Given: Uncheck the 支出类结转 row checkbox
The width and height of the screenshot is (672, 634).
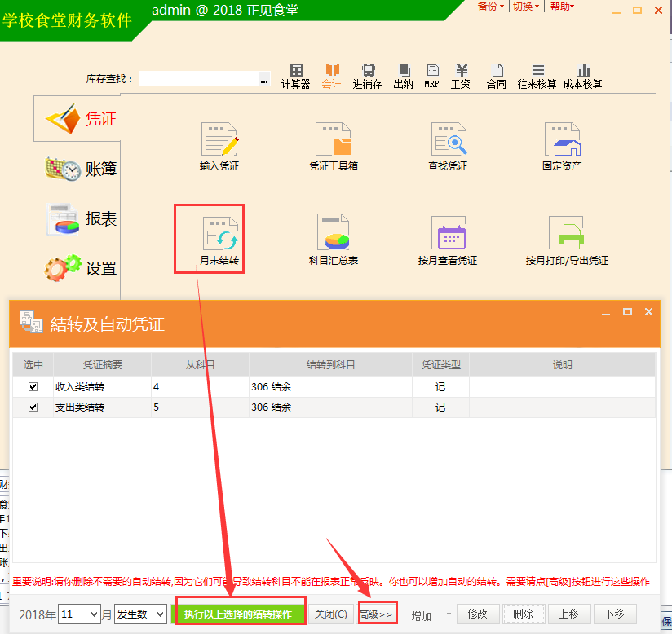Looking at the screenshot, I should (33, 407).
